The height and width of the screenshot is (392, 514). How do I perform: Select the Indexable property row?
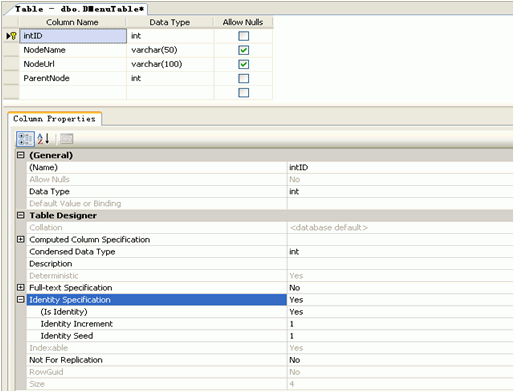tap(157, 347)
